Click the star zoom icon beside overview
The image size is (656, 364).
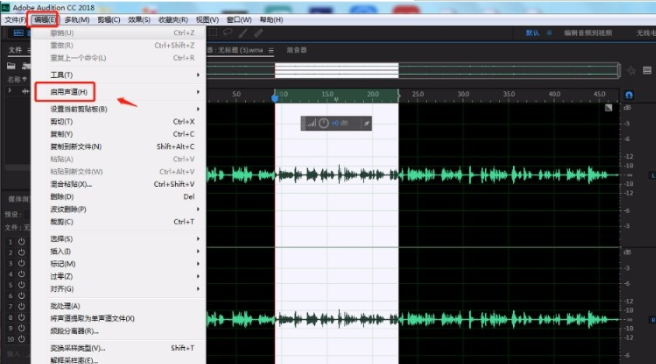631,70
